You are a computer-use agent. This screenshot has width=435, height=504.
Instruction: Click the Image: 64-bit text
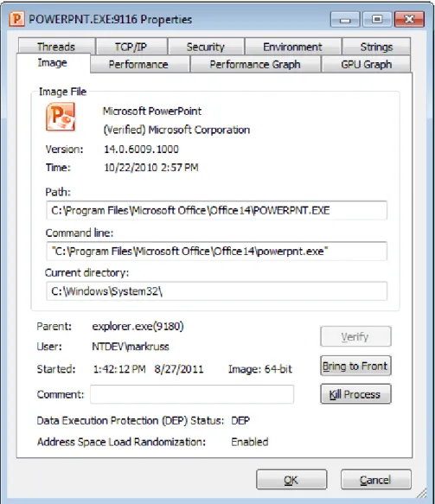pyautogui.click(x=260, y=369)
